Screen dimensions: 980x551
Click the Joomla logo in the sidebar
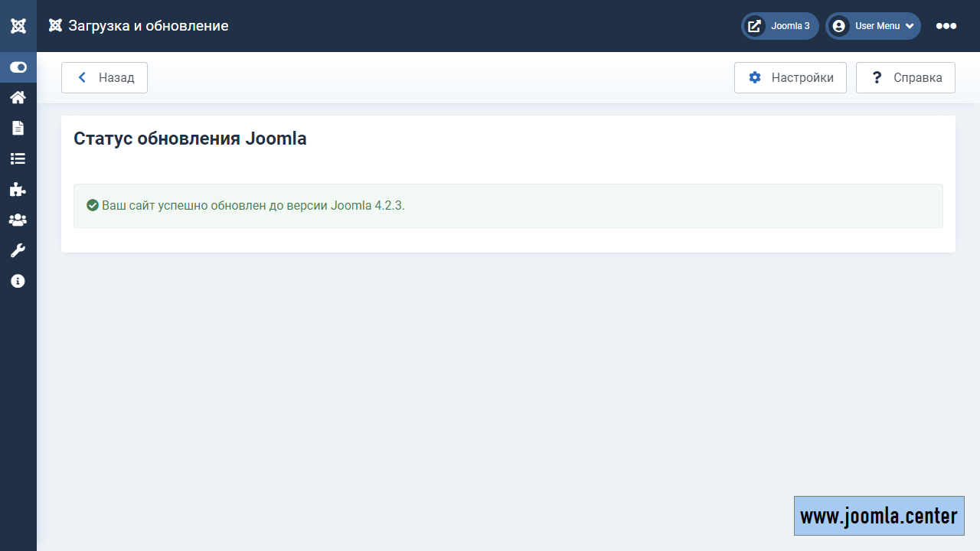pos(18,26)
